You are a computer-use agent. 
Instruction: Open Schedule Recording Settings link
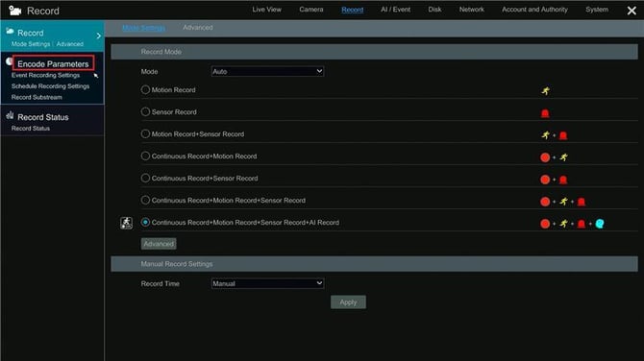pos(51,86)
